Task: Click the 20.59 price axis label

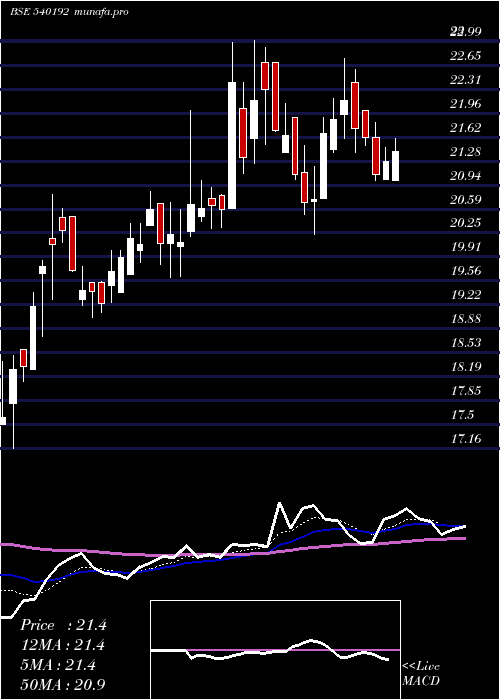Action: tap(466, 199)
